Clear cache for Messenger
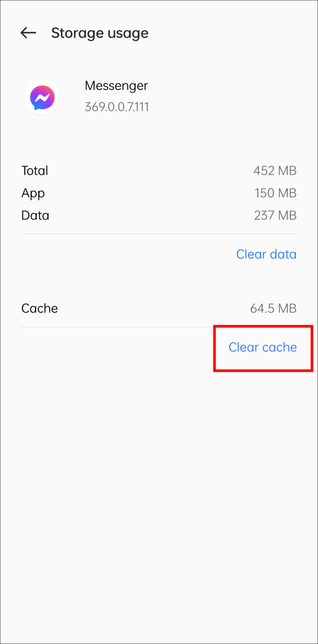 (x=263, y=347)
